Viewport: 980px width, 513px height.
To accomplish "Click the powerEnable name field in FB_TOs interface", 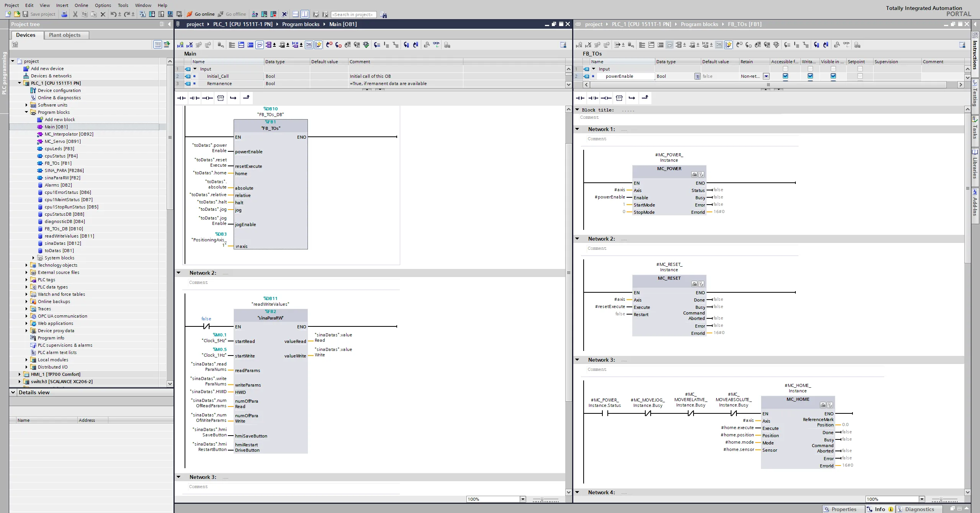I will tap(622, 76).
